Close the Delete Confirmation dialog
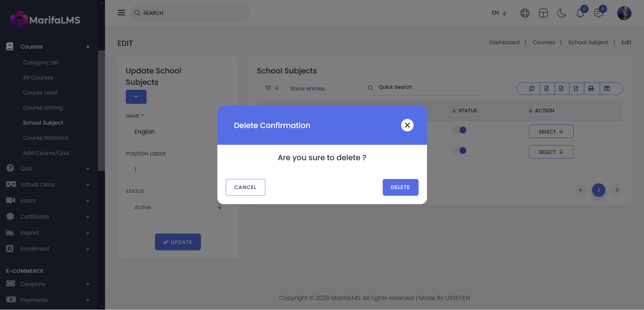The height and width of the screenshot is (310, 644). click(x=407, y=125)
